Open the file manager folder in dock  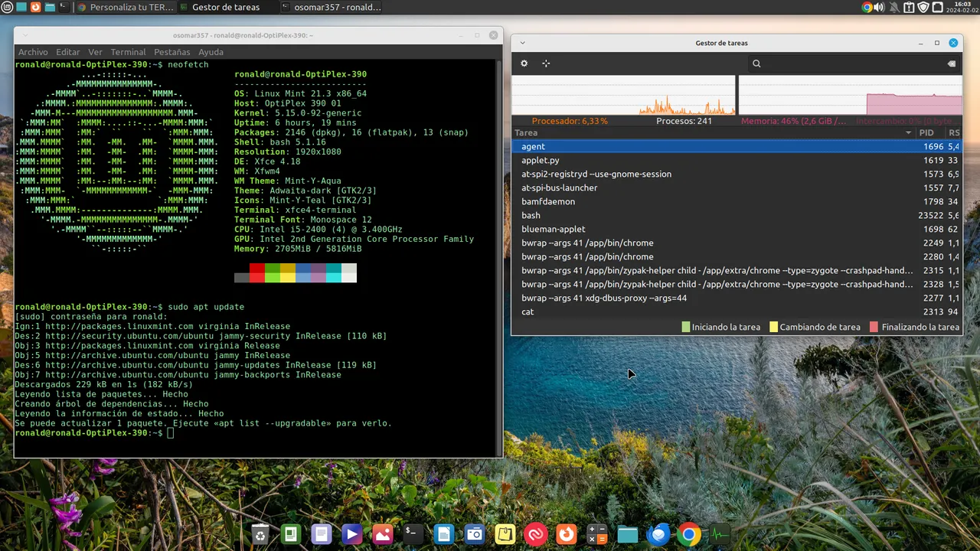[x=628, y=535]
